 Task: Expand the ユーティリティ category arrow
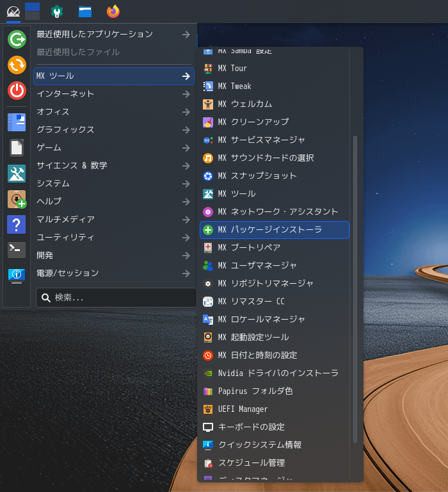(x=186, y=238)
